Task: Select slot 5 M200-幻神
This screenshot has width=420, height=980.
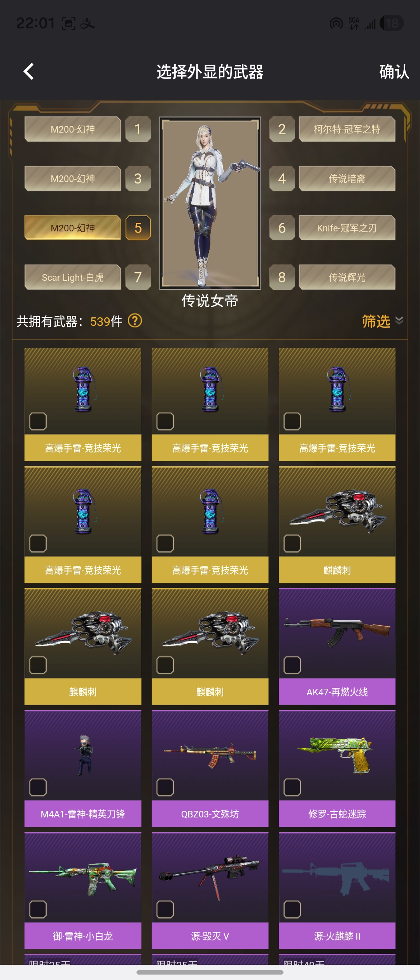Action: (x=73, y=228)
